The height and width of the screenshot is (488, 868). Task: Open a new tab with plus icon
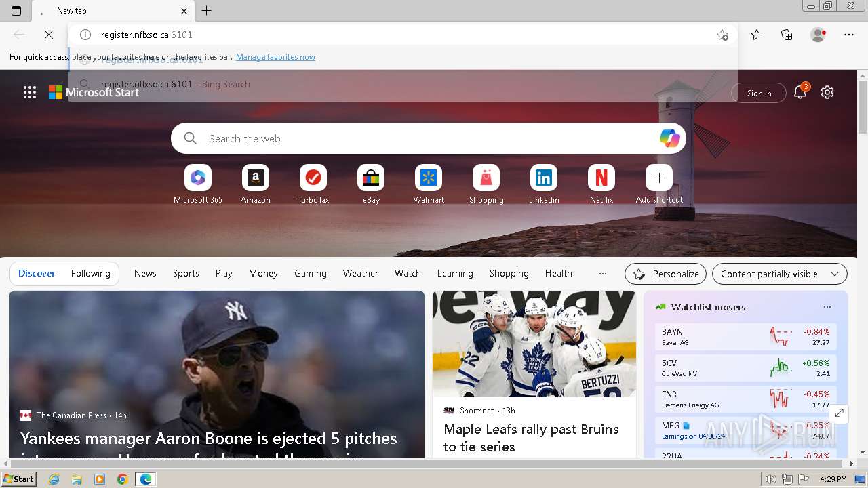point(207,11)
